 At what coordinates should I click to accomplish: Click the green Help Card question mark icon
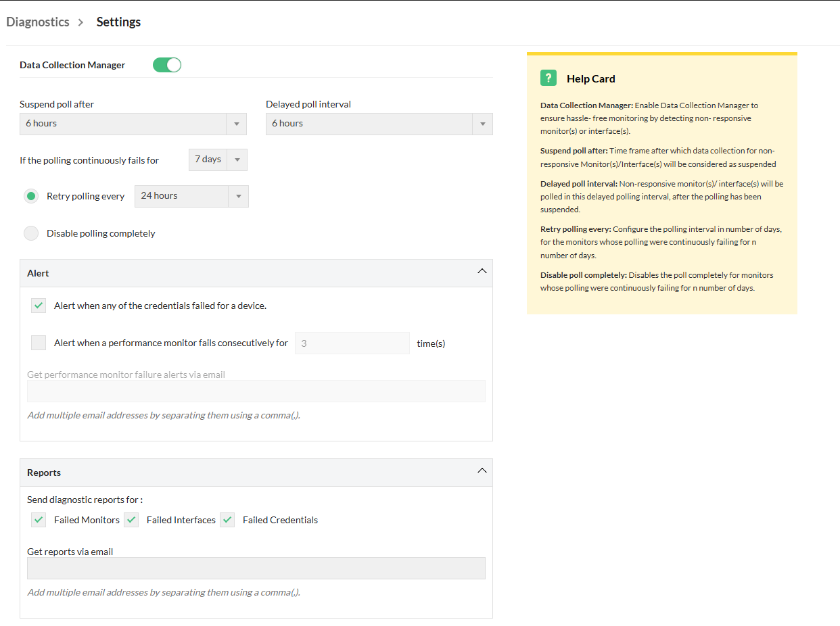tap(548, 78)
